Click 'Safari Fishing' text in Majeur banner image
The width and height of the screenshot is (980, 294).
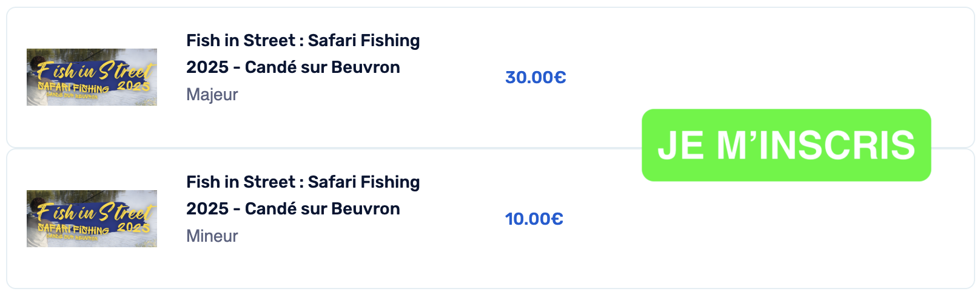[x=73, y=87]
